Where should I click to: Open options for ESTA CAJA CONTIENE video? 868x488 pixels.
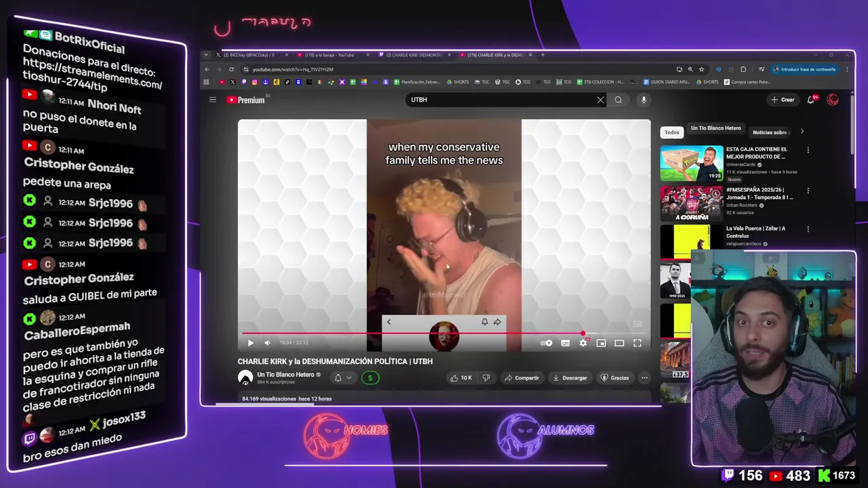[808, 150]
